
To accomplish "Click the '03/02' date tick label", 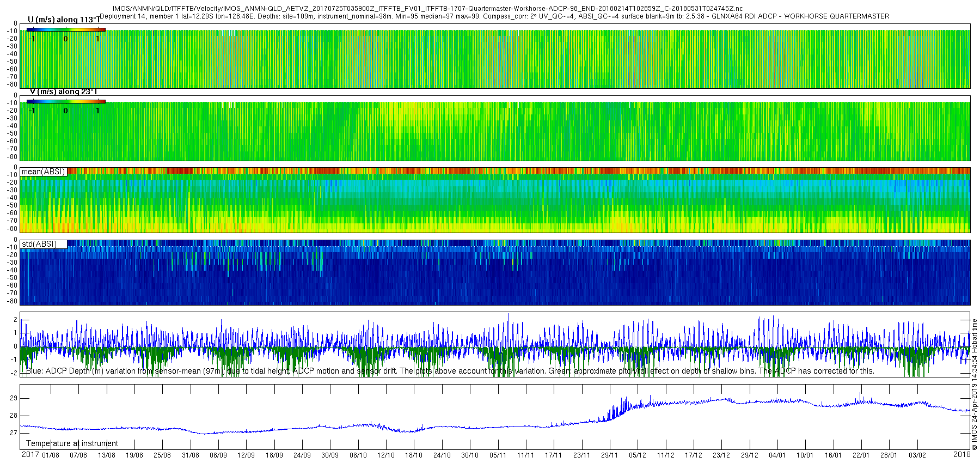I will tap(917, 455).
